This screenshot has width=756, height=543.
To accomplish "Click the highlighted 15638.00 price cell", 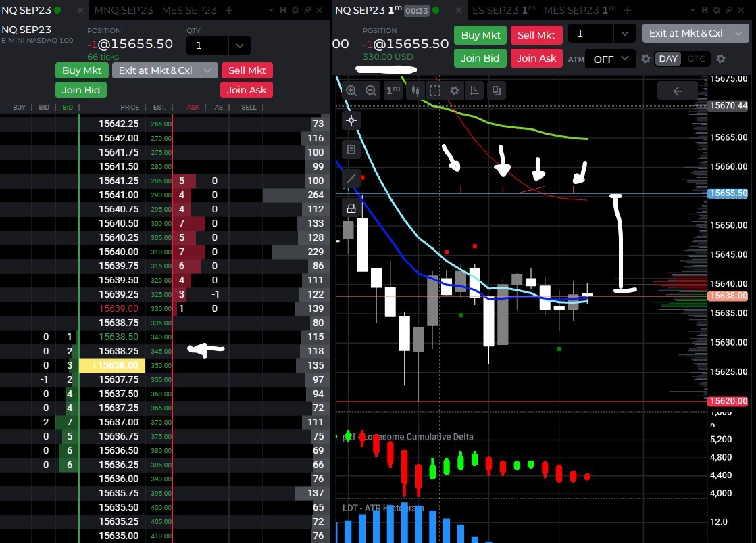I will click(x=112, y=365).
